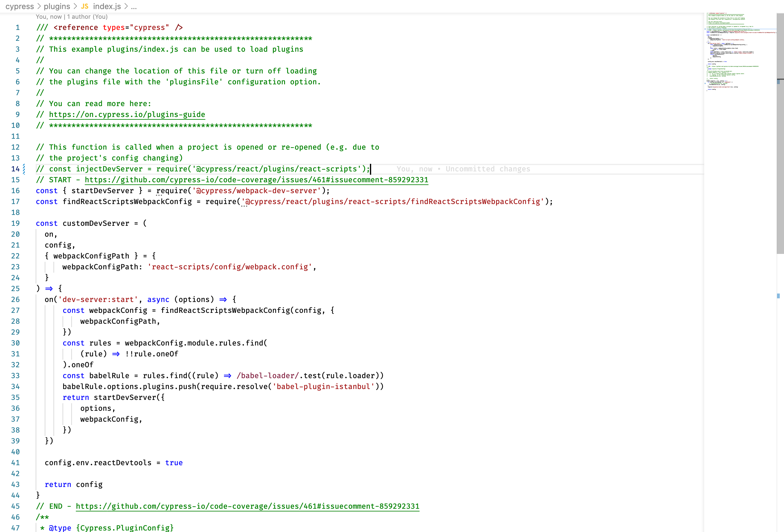Click 'return config' on line 43
784x532 pixels.
(73, 485)
